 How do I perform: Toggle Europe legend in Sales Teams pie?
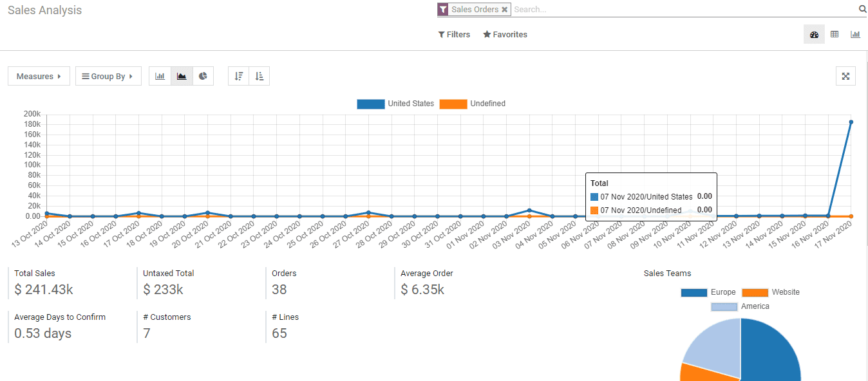693,293
